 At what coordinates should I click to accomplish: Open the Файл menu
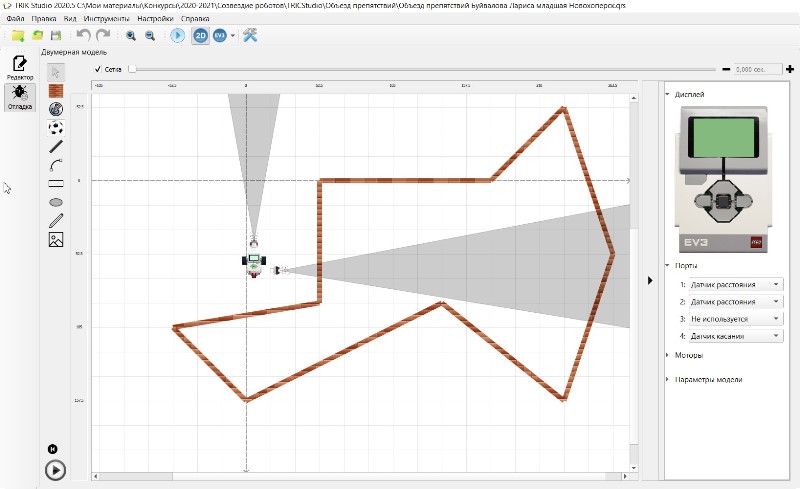[15, 18]
